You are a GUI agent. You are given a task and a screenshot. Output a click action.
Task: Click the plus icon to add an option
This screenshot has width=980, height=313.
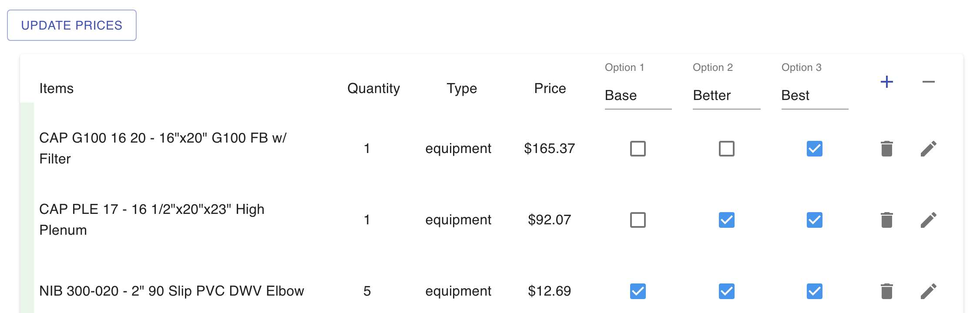[886, 82]
